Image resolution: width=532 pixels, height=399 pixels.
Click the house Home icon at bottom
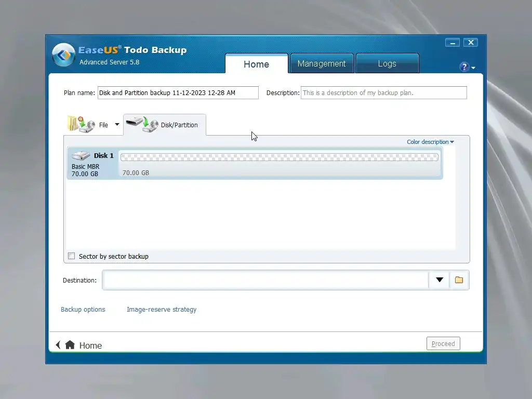pyautogui.click(x=70, y=345)
